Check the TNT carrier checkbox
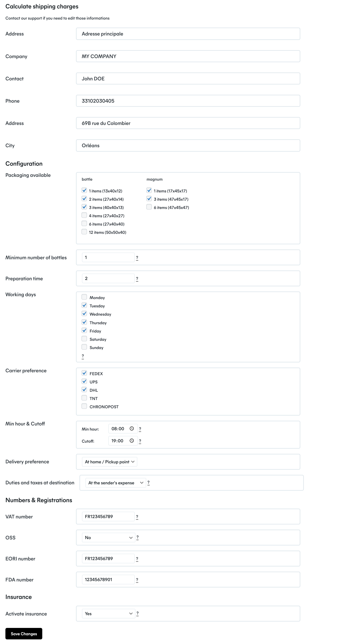This screenshot has height=644, width=338. [84, 398]
